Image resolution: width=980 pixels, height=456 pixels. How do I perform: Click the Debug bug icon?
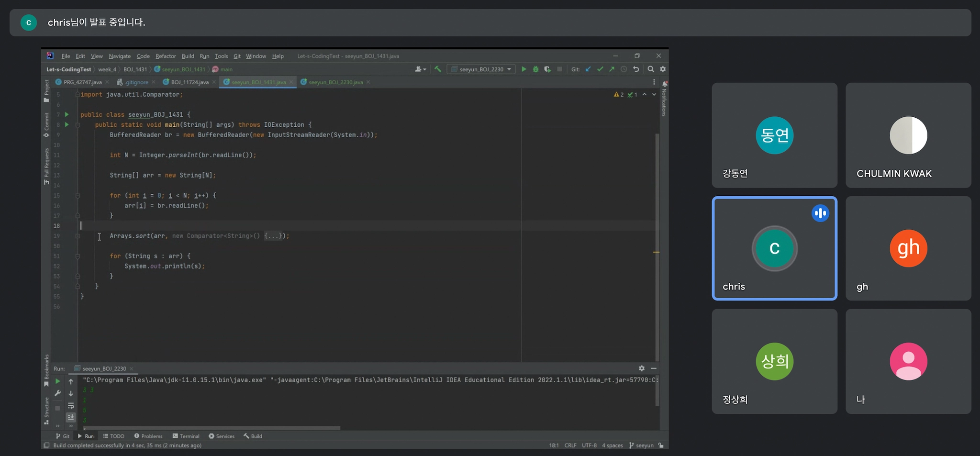[x=535, y=69]
